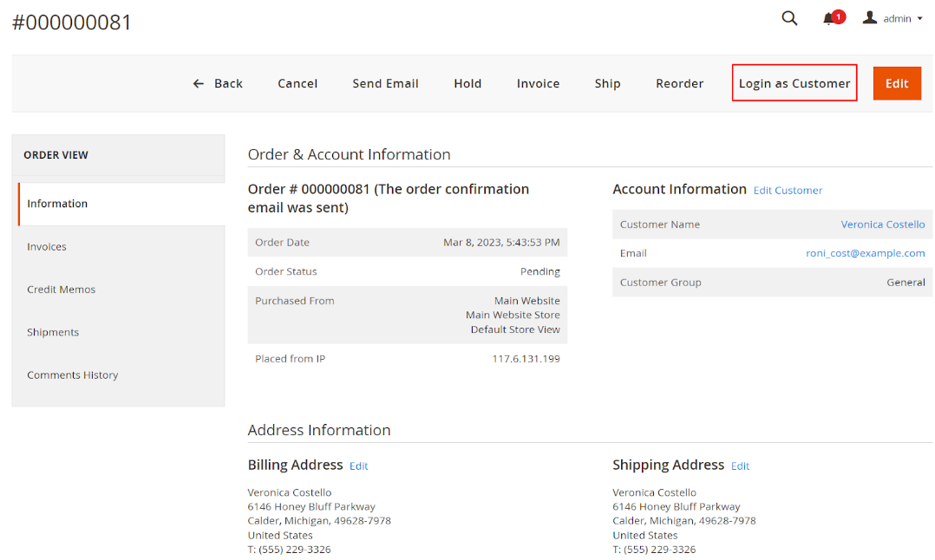Switch to the Invoices tab
Screen dimensions: 935x560
pyautogui.click(x=47, y=247)
